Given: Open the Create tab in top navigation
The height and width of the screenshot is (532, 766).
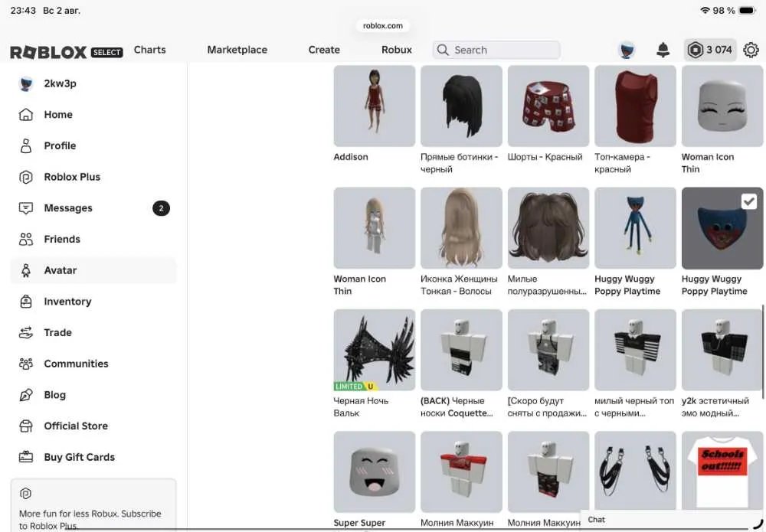Looking at the screenshot, I should coord(324,50).
